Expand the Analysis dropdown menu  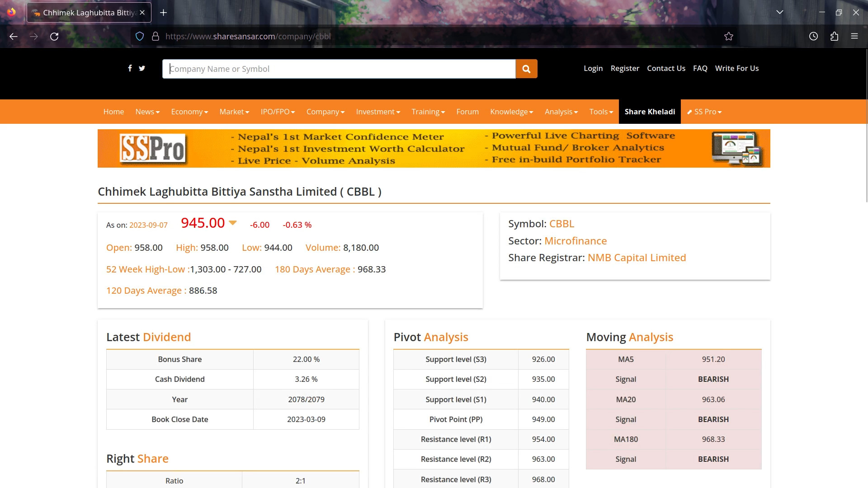[x=561, y=112]
